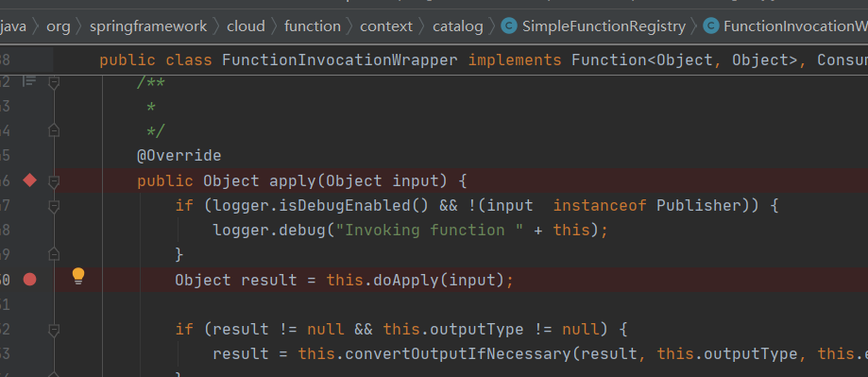
Task: Open the context breadcrumb
Action: (x=386, y=26)
